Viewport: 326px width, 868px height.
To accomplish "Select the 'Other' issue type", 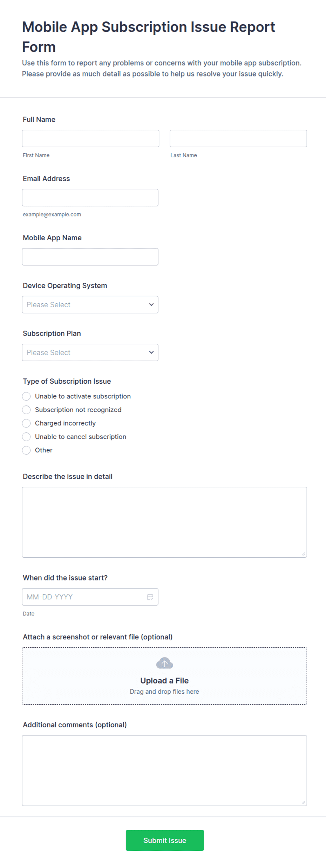I will point(26,450).
